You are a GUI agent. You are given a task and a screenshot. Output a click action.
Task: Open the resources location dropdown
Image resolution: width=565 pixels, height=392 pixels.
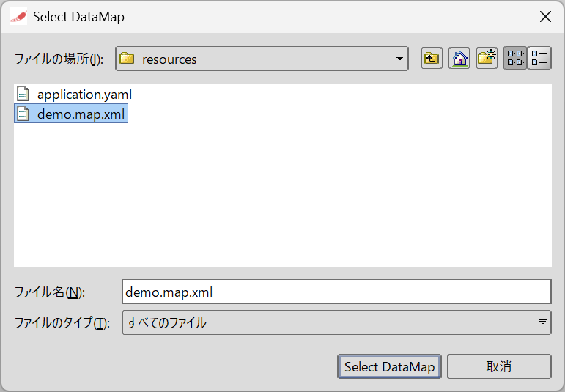click(262, 59)
